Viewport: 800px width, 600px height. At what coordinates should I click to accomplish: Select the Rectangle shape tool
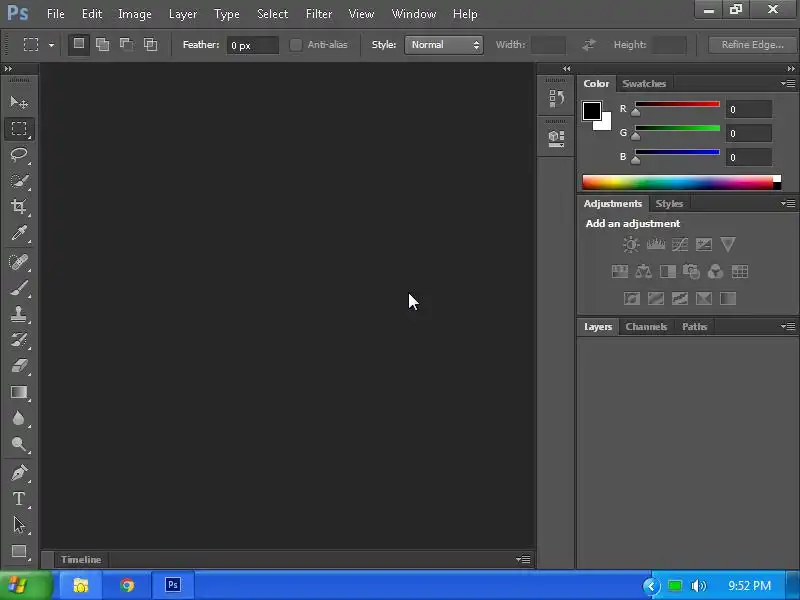[19, 552]
